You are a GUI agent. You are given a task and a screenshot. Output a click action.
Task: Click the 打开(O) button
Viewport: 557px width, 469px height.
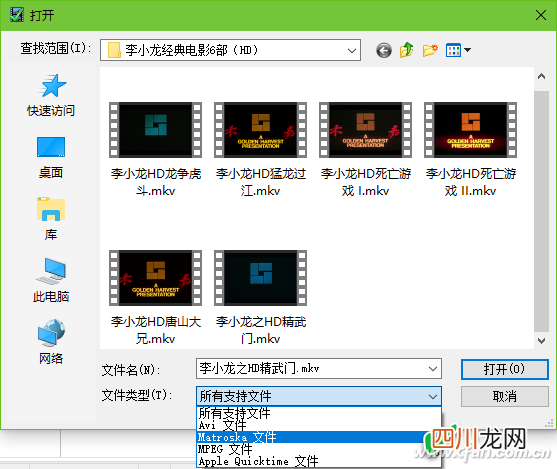click(x=504, y=369)
